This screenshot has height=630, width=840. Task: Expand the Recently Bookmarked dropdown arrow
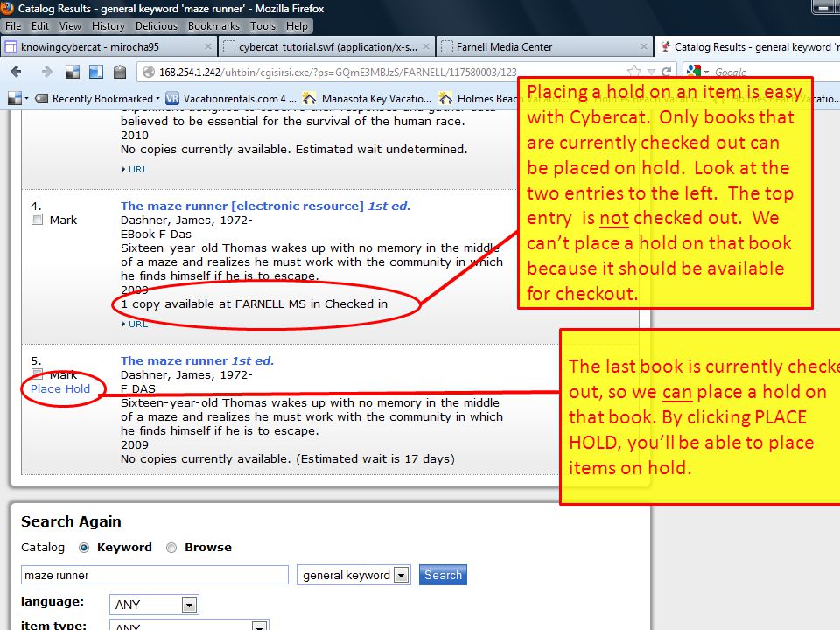[x=157, y=99]
